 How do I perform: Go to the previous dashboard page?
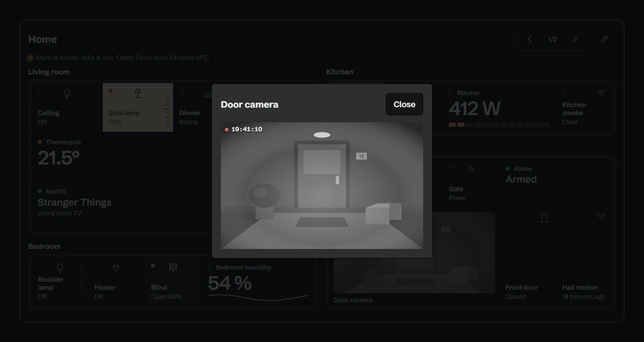(x=529, y=39)
